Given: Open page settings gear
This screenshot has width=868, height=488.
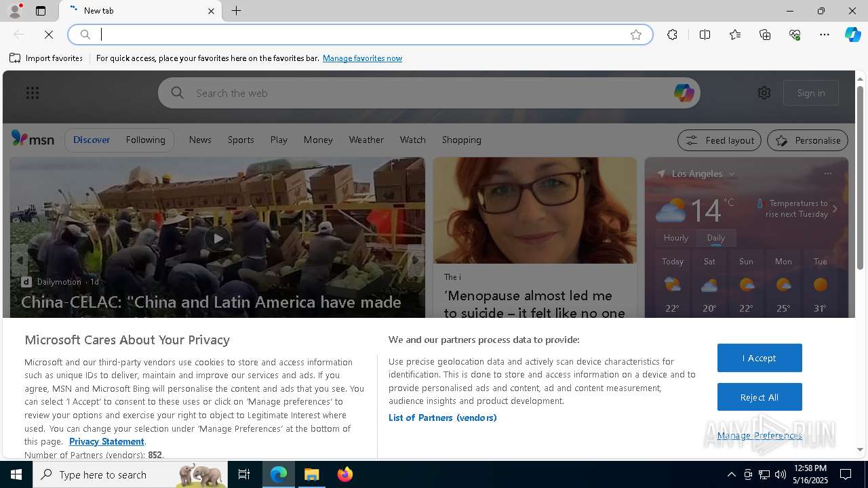Looking at the screenshot, I should (x=764, y=93).
